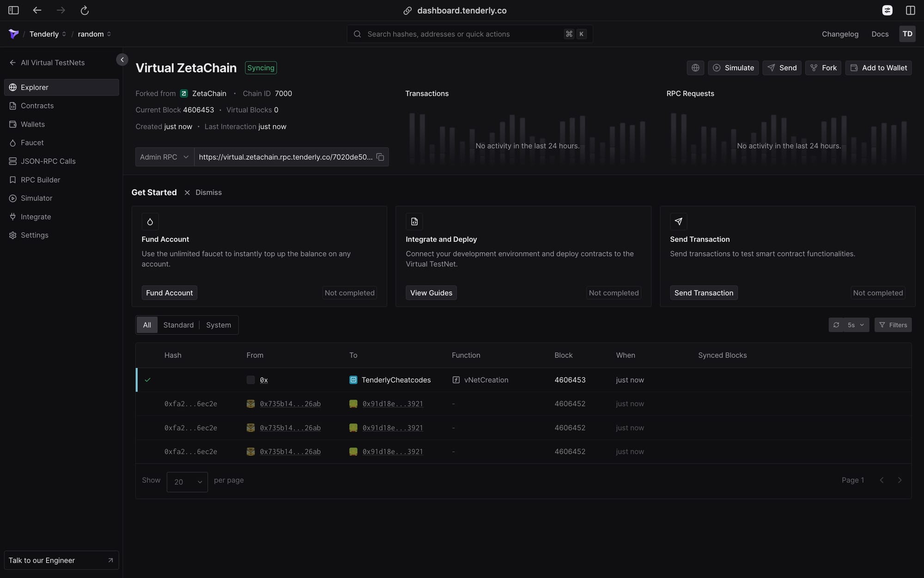Select the Contracts sidebar icon
The height and width of the screenshot is (578, 924).
pyautogui.click(x=12, y=105)
